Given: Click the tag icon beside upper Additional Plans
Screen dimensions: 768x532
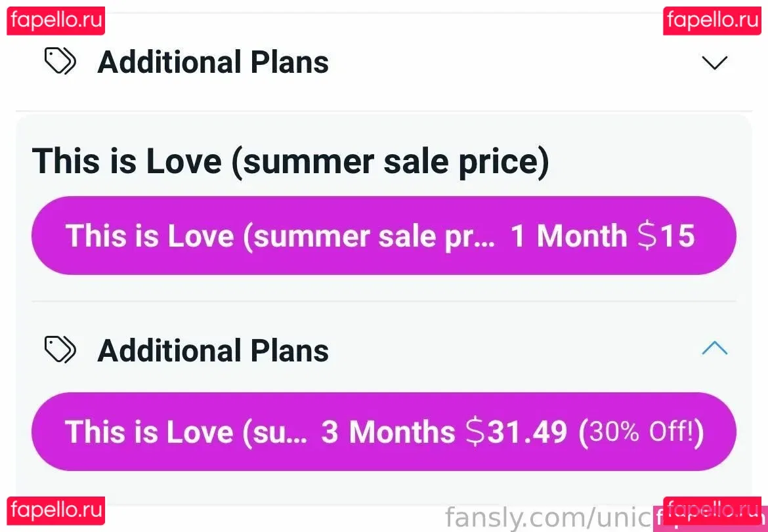Looking at the screenshot, I should coord(60,62).
